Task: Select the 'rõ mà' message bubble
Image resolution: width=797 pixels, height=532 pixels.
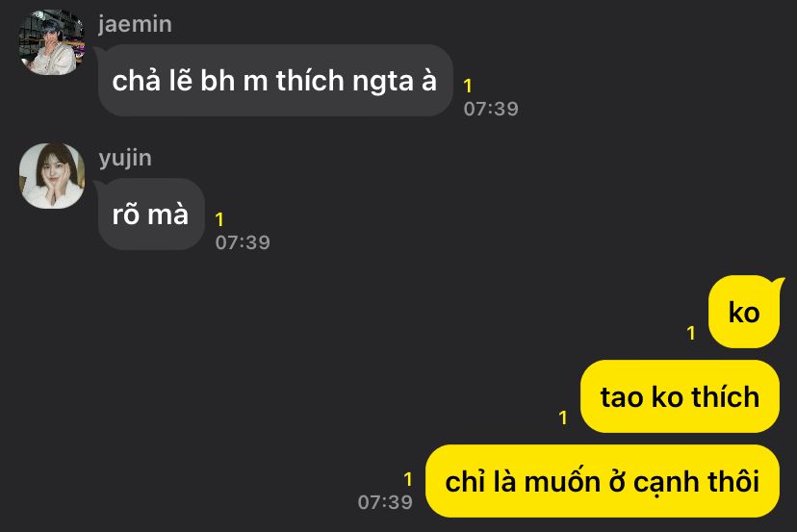Action: click(x=151, y=214)
